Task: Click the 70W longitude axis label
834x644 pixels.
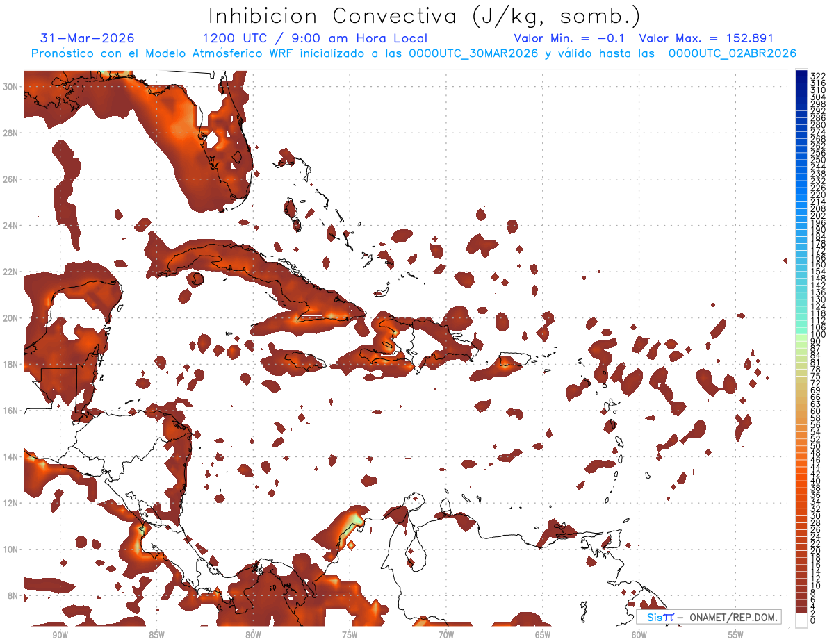Action: (445, 635)
